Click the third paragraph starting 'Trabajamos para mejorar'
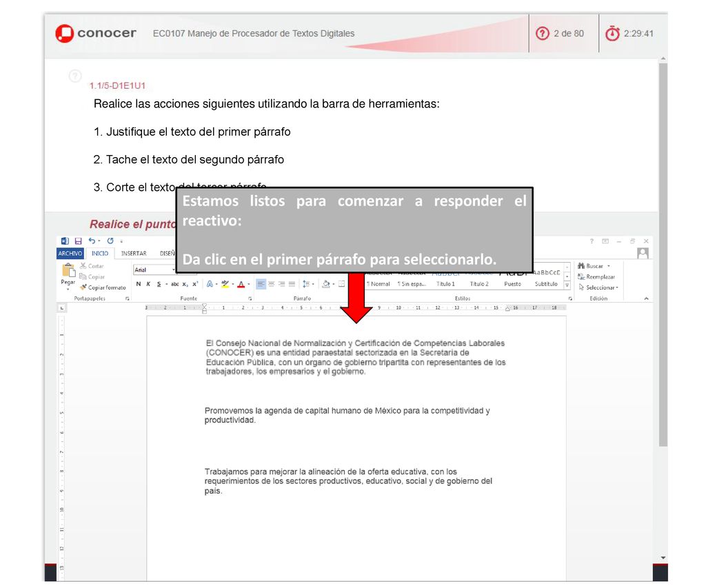Image resolution: width=706 pixels, height=588 pixels. tap(348, 481)
